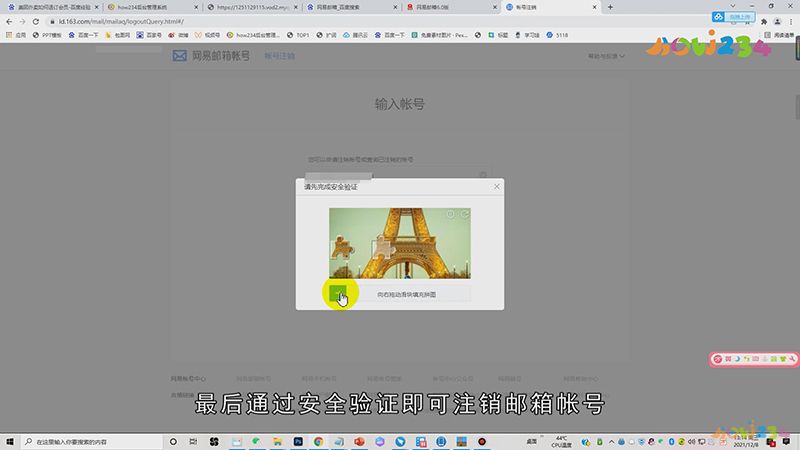Click the blue cloud upload extension button

point(733,17)
